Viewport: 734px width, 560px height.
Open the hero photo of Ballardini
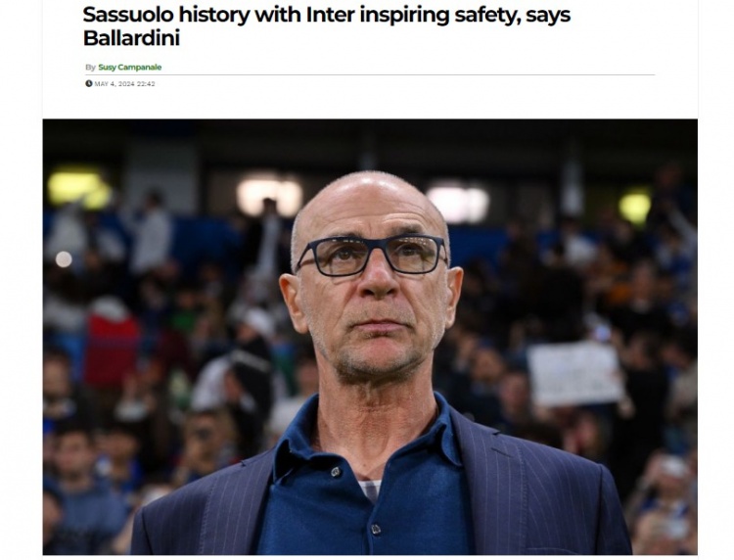click(x=370, y=337)
